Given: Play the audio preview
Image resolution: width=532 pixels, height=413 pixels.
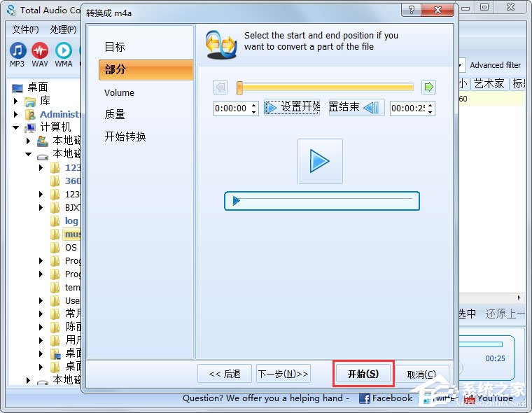Looking at the screenshot, I should 320,161.
